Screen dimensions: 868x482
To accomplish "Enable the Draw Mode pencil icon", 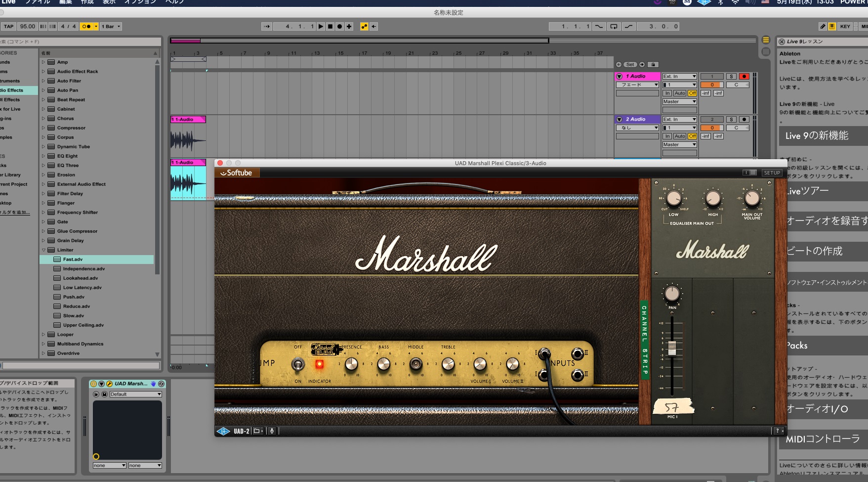I will [823, 27].
